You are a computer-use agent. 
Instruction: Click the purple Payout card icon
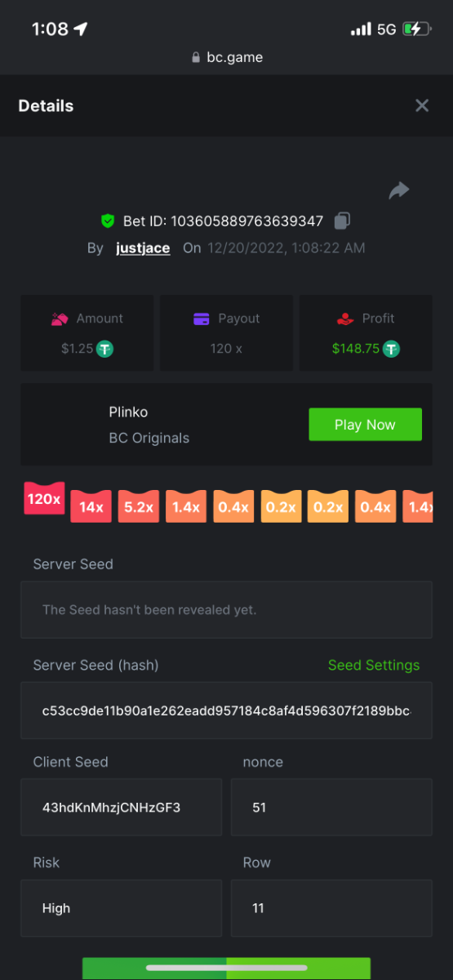pyautogui.click(x=202, y=319)
